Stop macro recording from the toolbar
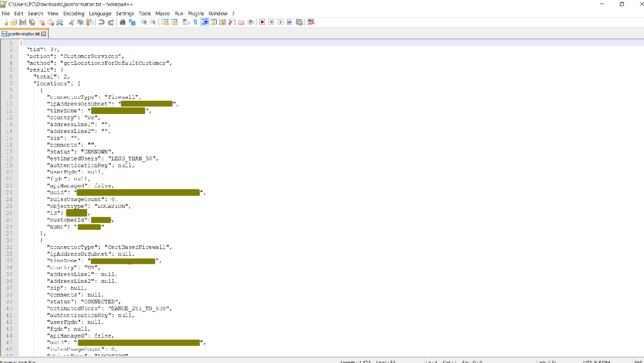The height and width of the screenshot is (363, 644). pyautogui.click(x=271, y=22)
